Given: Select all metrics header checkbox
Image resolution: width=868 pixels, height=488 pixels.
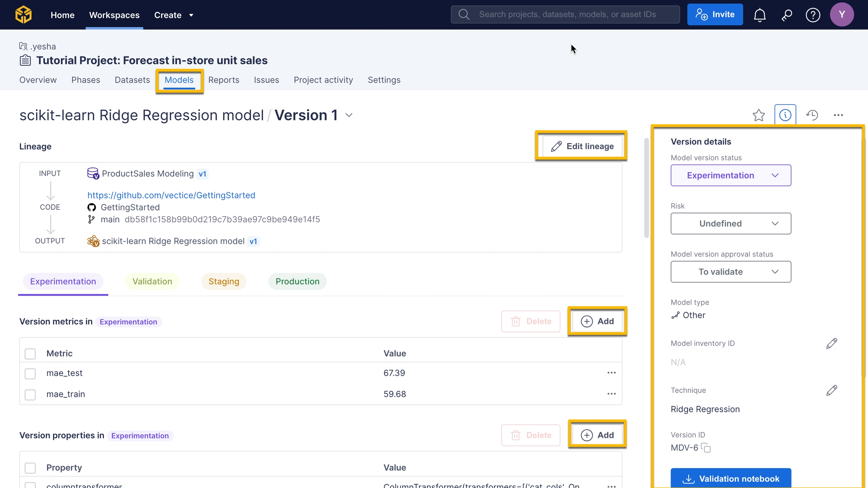Looking at the screenshot, I should pyautogui.click(x=30, y=354).
